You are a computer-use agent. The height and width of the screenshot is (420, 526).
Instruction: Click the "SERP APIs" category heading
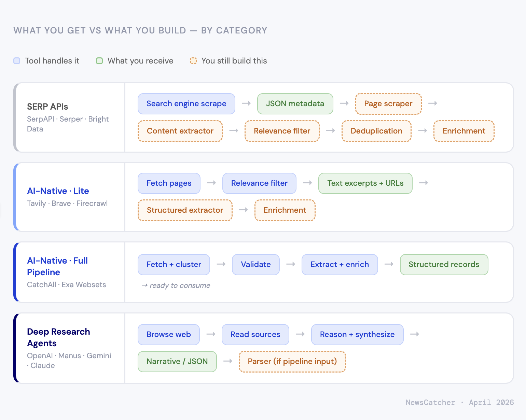pos(47,107)
